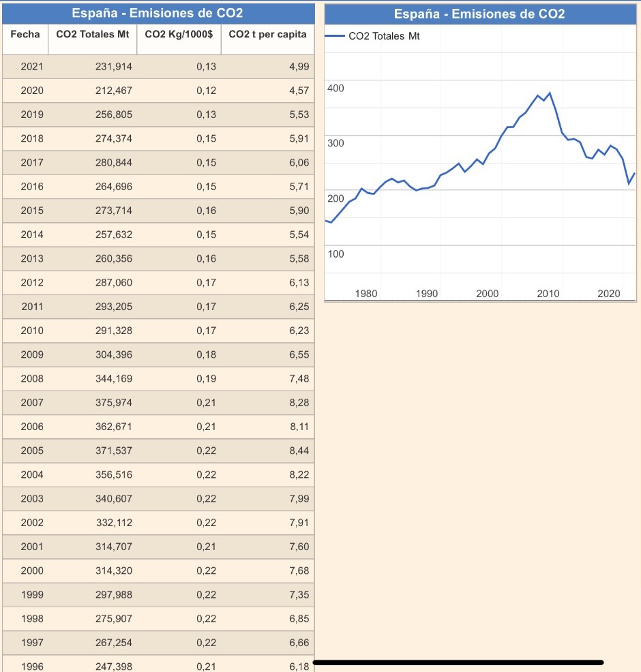
Task: Click the blue legend line swatch
Action: point(335,36)
